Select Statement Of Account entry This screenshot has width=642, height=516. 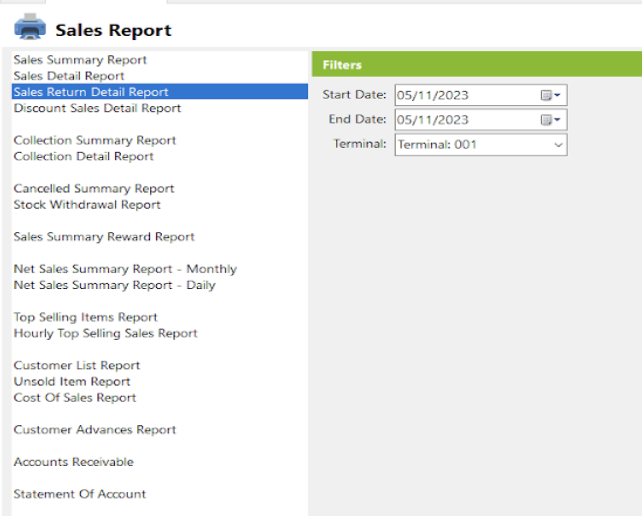pos(79,494)
